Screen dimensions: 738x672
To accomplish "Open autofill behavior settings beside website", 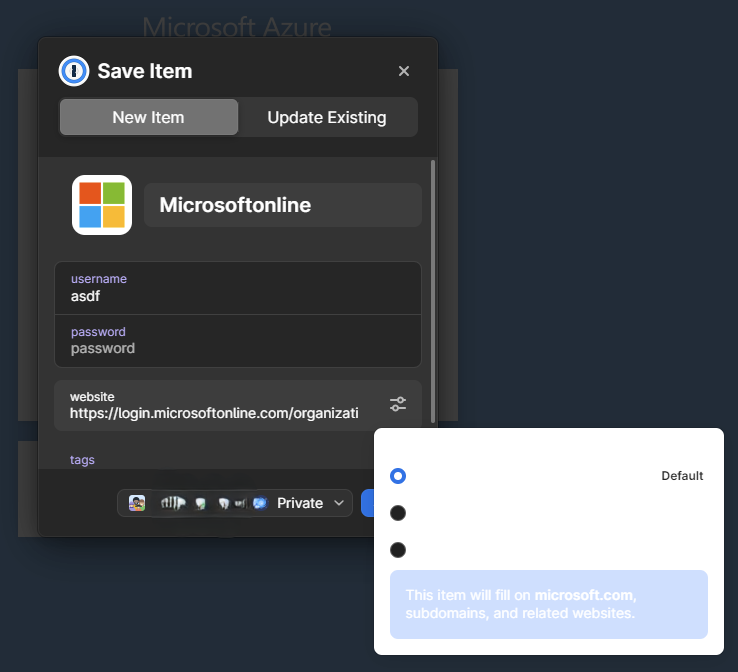I will tap(398, 404).
